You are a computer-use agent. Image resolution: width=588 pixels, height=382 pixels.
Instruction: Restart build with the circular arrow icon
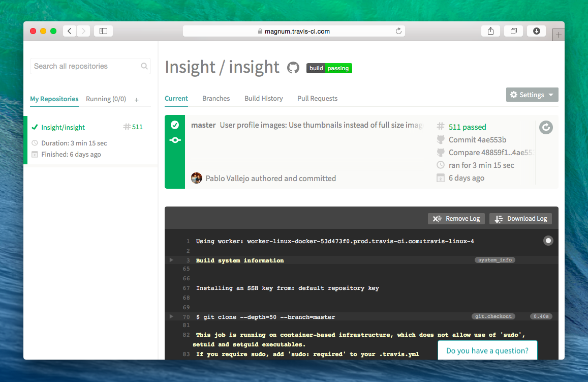(546, 128)
